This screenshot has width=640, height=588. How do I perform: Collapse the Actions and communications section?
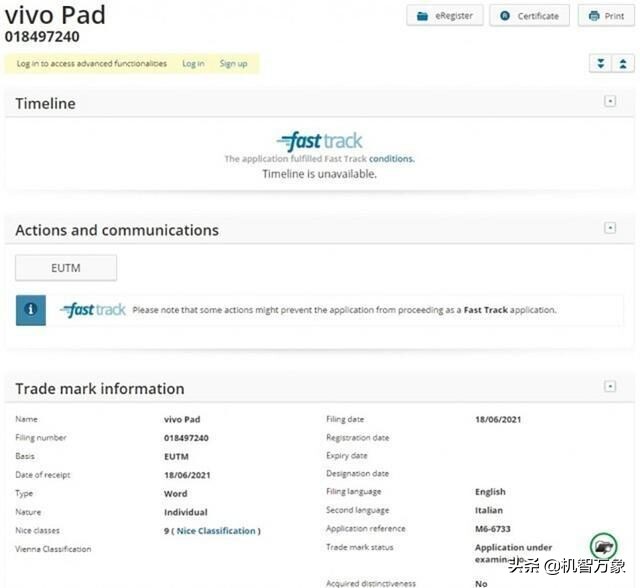pyautogui.click(x=610, y=228)
